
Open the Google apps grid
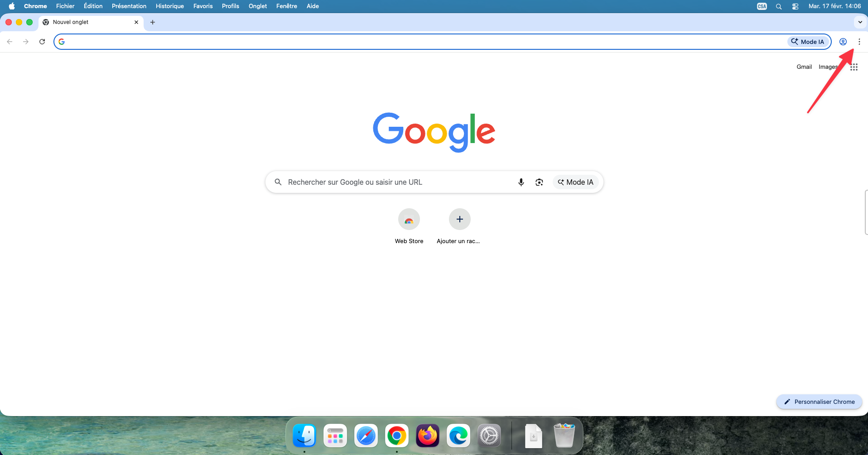pyautogui.click(x=854, y=67)
